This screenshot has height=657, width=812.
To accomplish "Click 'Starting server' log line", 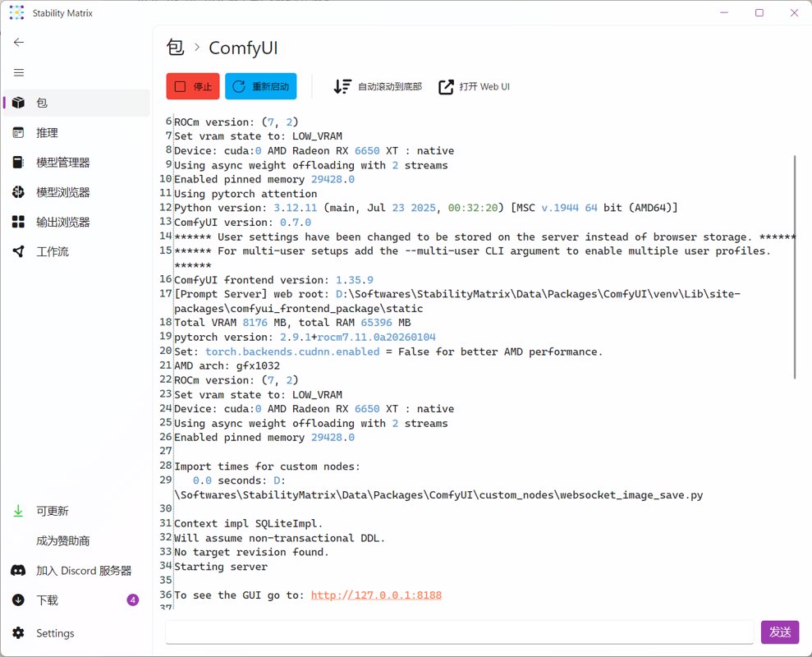I will coord(221,567).
